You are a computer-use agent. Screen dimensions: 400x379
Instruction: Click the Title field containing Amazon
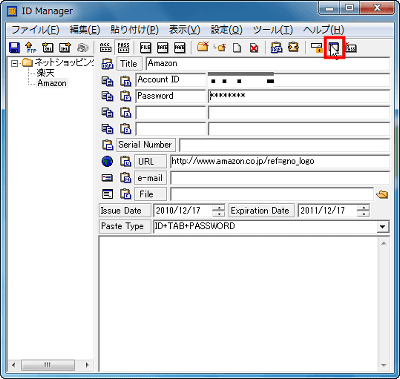268,64
